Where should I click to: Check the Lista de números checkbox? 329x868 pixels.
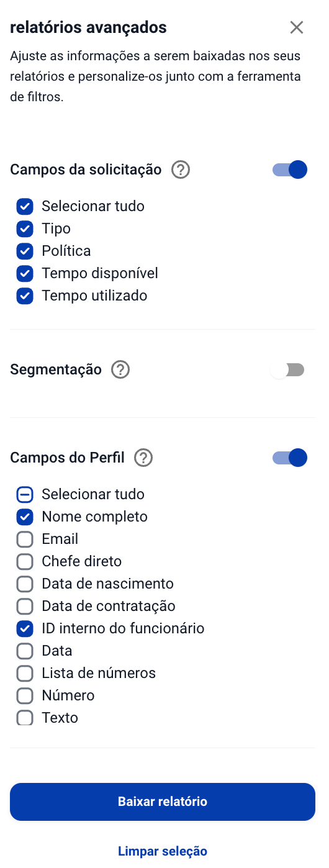click(x=25, y=674)
